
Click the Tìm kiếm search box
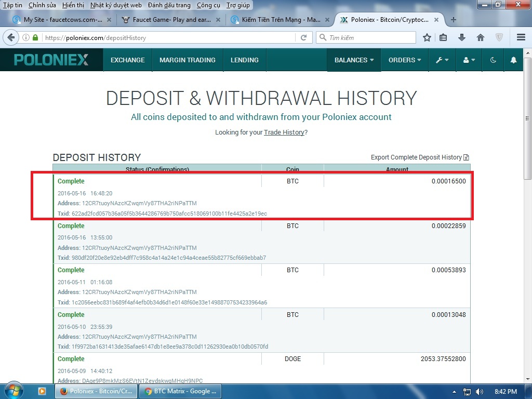tap(366, 37)
